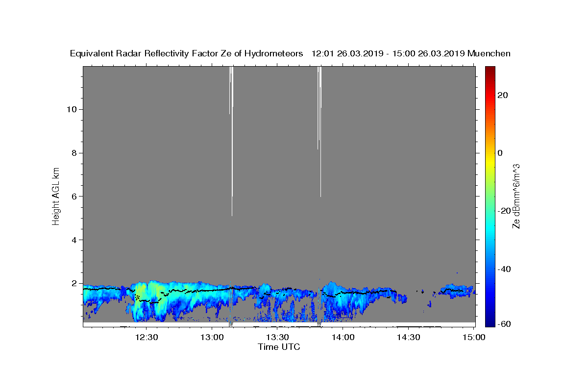The width and height of the screenshot is (588, 392).
Task: Click the height tick label '8'
Action: pyautogui.click(x=74, y=153)
